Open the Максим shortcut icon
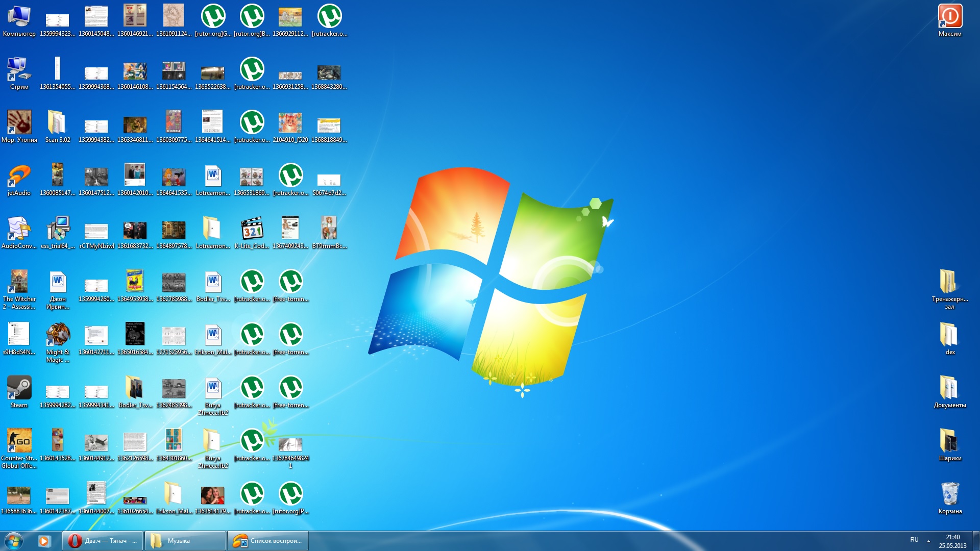The image size is (980, 551). pyautogui.click(x=950, y=20)
